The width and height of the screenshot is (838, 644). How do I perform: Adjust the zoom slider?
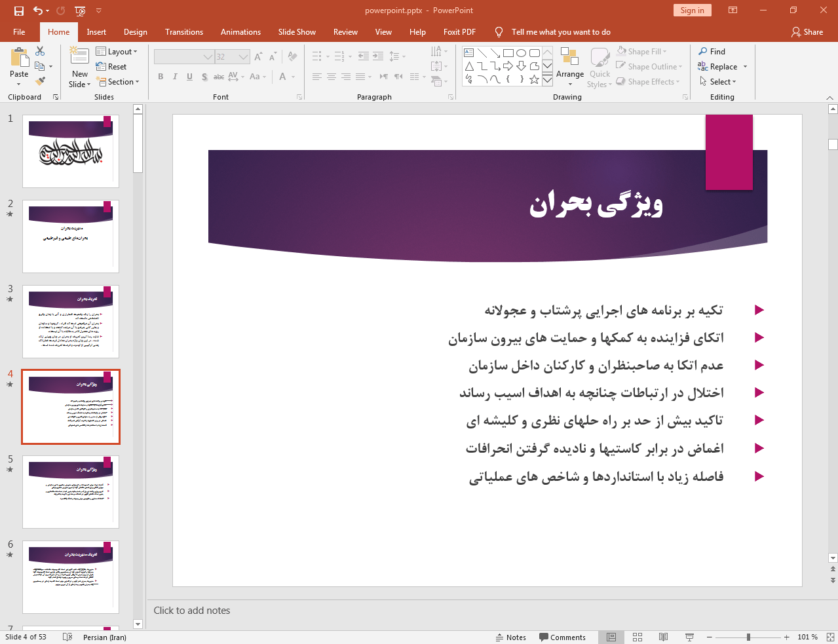pos(749,636)
